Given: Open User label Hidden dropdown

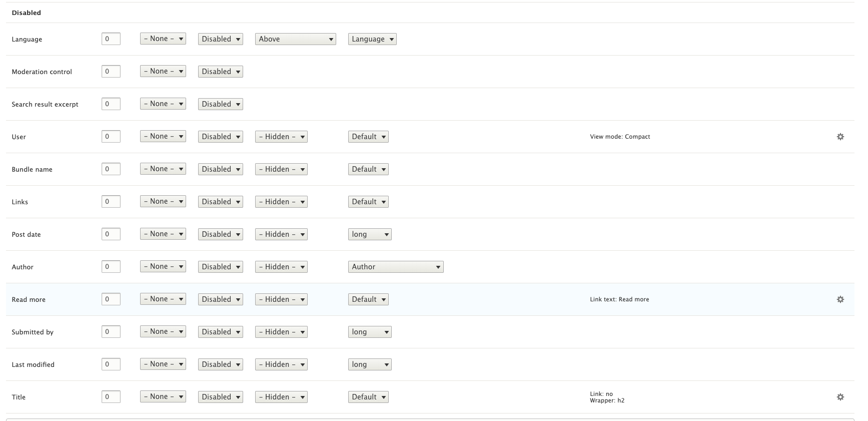Looking at the screenshot, I should [281, 137].
